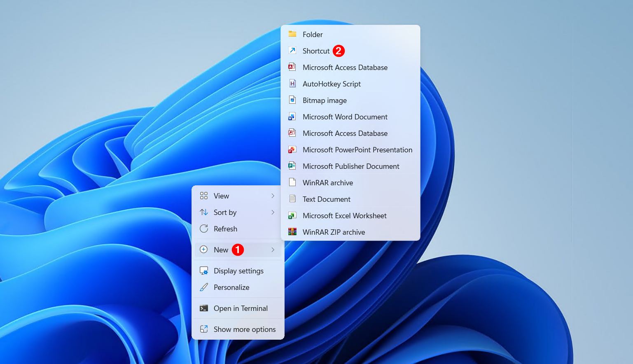The image size is (633, 364).
Task: Click the circular Refresh icon
Action: coord(204,229)
